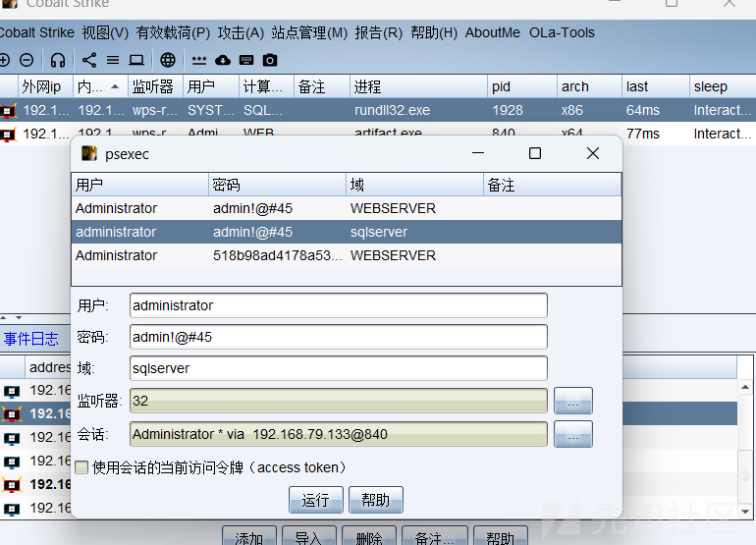Open listeners via headphones icon
Screen dimensions: 756x545
tap(58, 60)
